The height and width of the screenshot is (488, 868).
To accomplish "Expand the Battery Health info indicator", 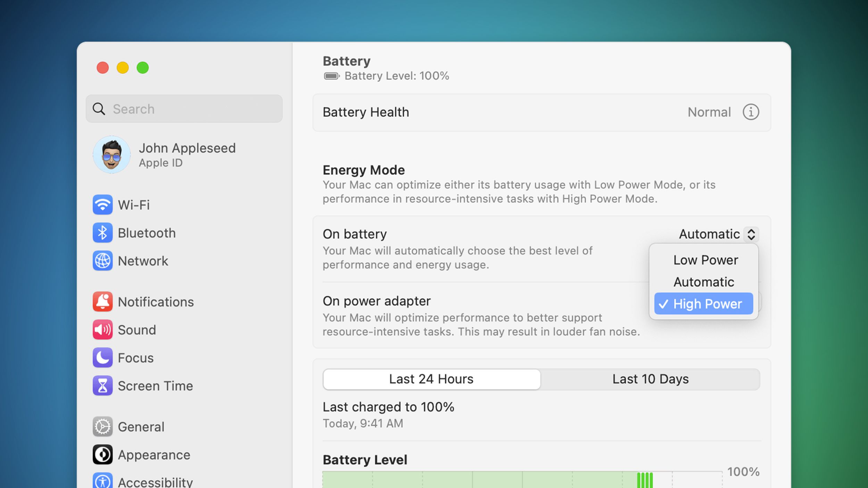I will [750, 112].
